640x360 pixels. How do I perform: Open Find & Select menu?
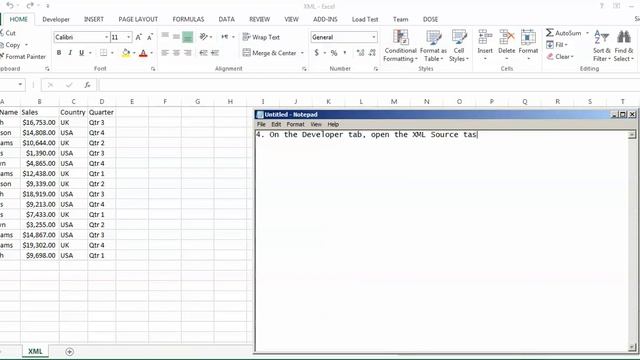pos(624,46)
